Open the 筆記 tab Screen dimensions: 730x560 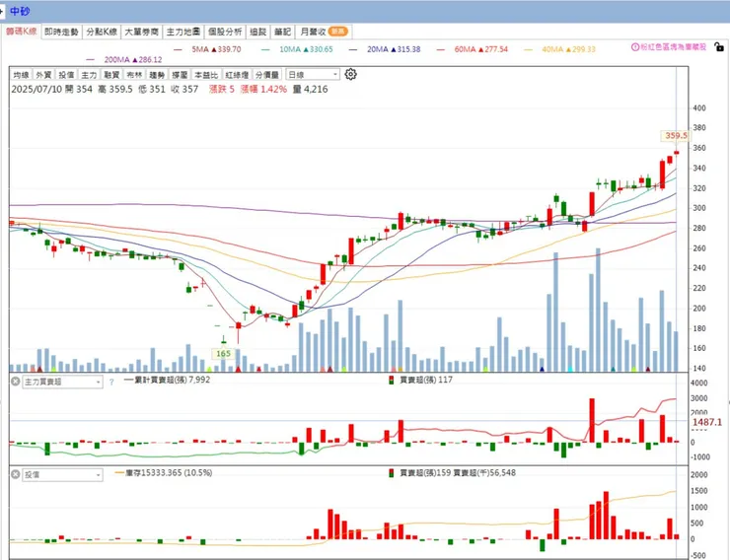coord(282,32)
